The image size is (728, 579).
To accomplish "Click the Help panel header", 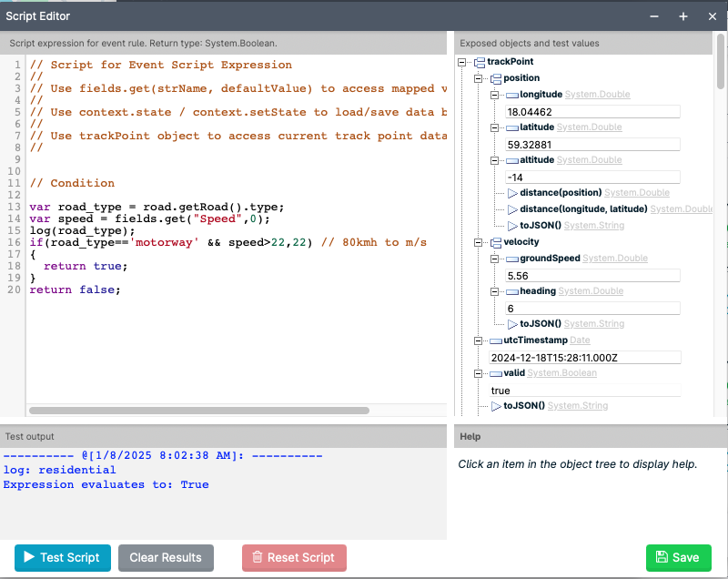I will pyautogui.click(x=591, y=436).
